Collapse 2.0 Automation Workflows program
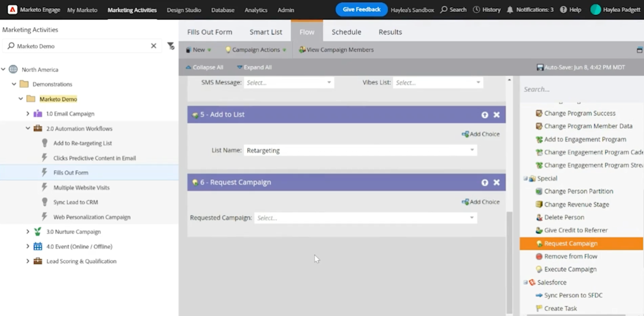Screen dimensions: 644x316 coord(28,128)
